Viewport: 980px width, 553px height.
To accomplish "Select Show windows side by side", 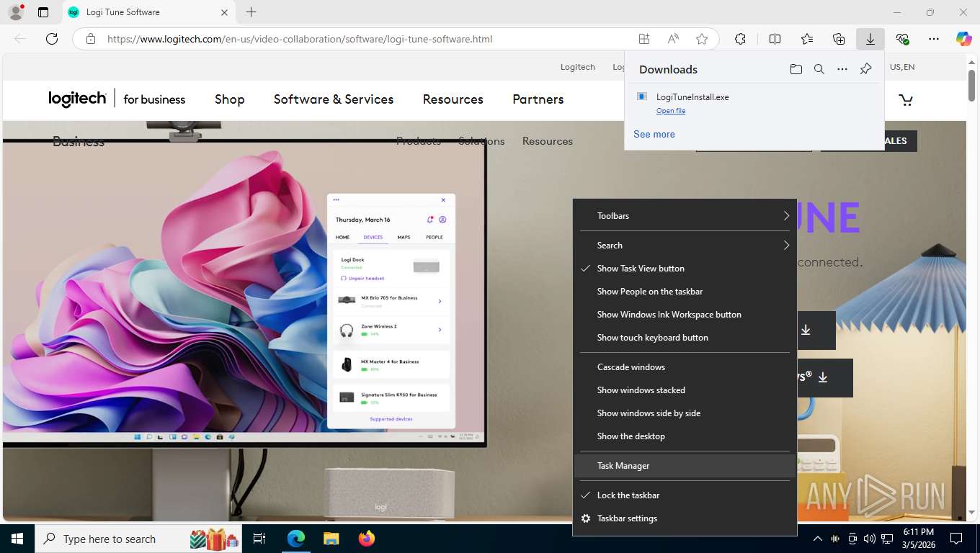I will point(685,413).
